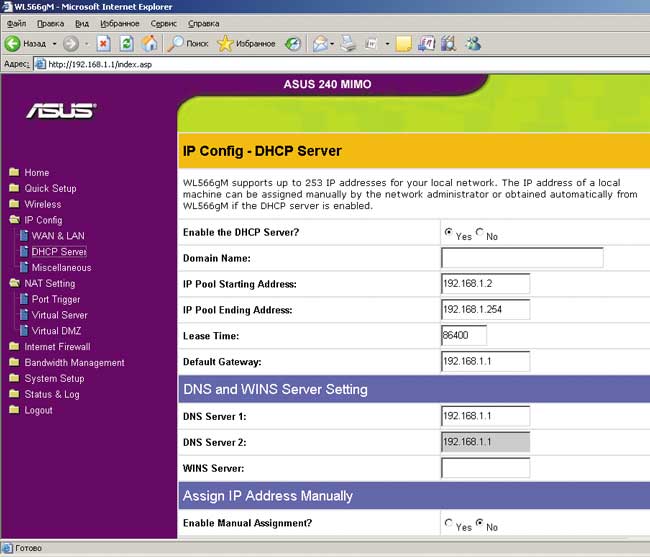The width and height of the screenshot is (650, 557).
Task: Click the Logout link in sidebar
Action: pos(38,410)
